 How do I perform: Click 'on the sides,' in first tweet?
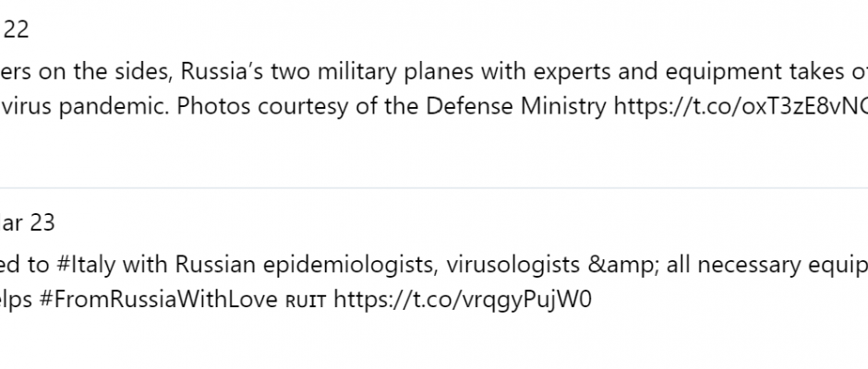(x=106, y=71)
